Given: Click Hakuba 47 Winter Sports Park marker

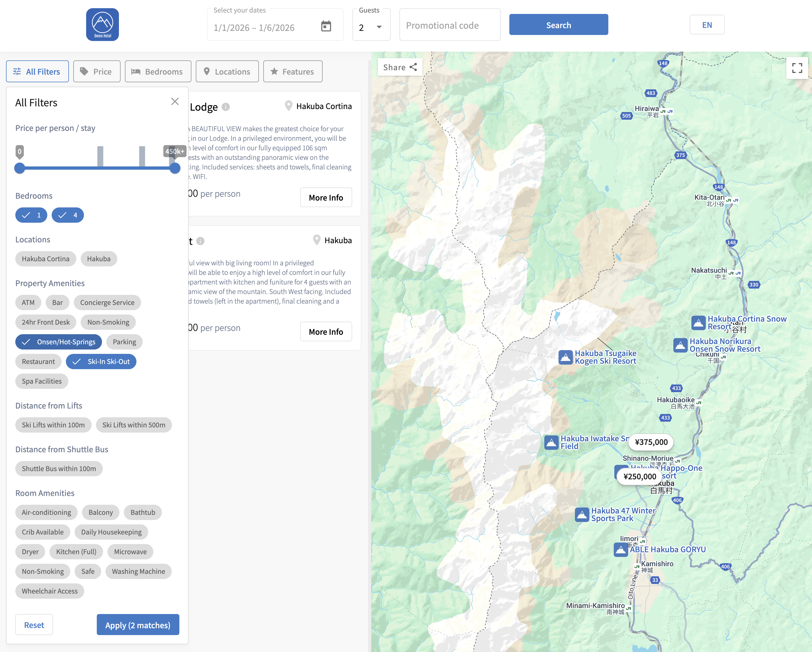Looking at the screenshot, I should pos(582,515).
